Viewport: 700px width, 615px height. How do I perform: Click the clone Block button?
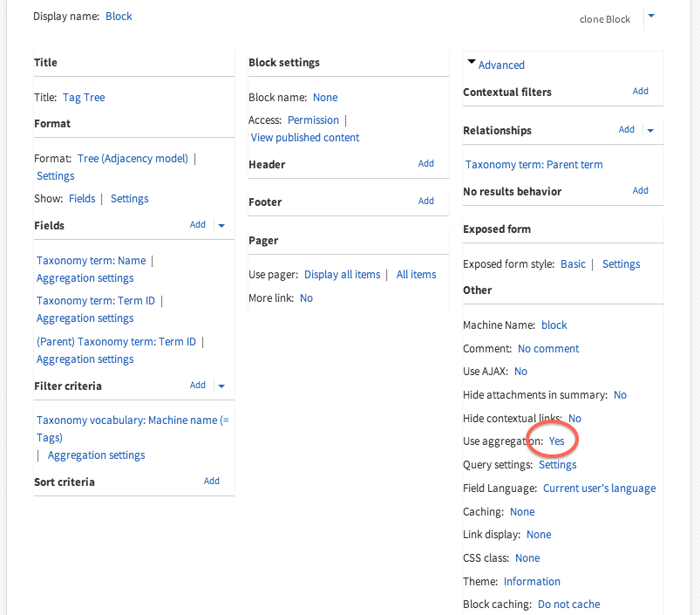pyautogui.click(x=604, y=19)
